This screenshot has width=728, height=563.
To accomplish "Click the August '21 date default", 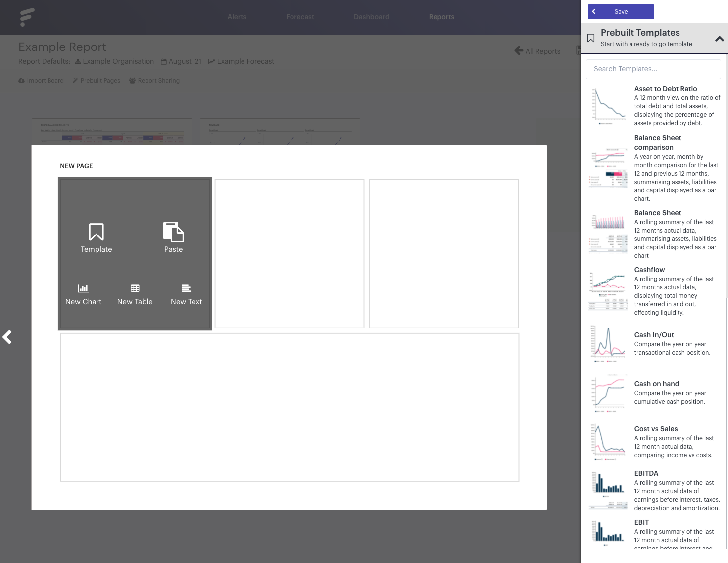I will pos(181,61).
